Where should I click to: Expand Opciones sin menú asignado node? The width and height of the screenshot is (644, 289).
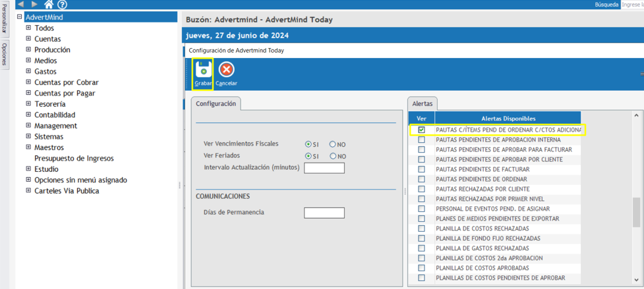[x=28, y=180]
